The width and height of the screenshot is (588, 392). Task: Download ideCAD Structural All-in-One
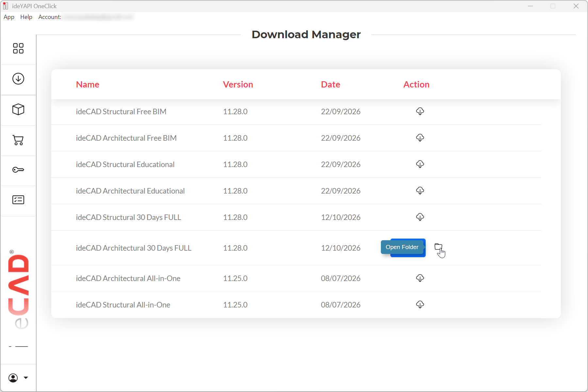pyautogui.click(x=420, y=305)
